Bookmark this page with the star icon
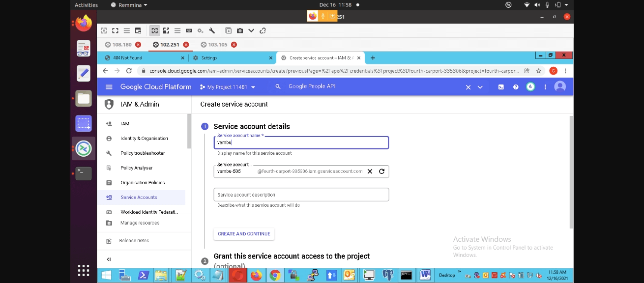The width and height of the screenshot is (644, 283). [x=539, y=71]
